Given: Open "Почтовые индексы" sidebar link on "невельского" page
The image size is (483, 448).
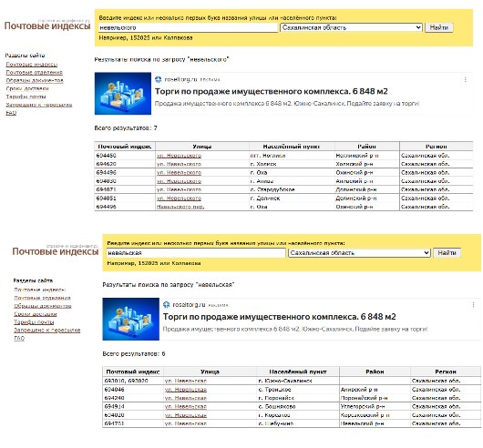Looking at the screenshot, I should 32,65.
